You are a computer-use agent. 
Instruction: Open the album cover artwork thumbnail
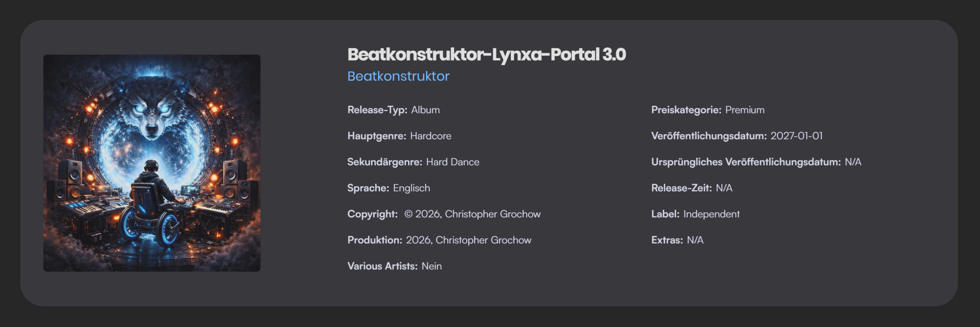coord(152,163)
